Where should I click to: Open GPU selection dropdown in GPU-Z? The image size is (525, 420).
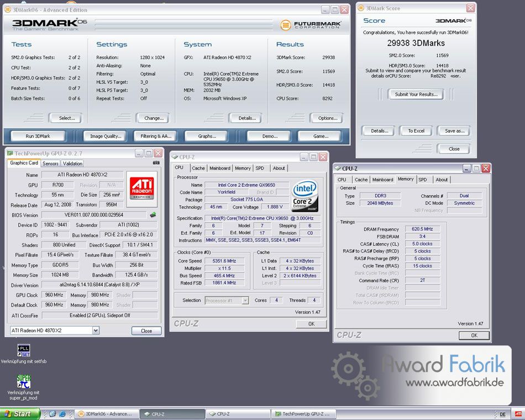[x=96, y=330]
